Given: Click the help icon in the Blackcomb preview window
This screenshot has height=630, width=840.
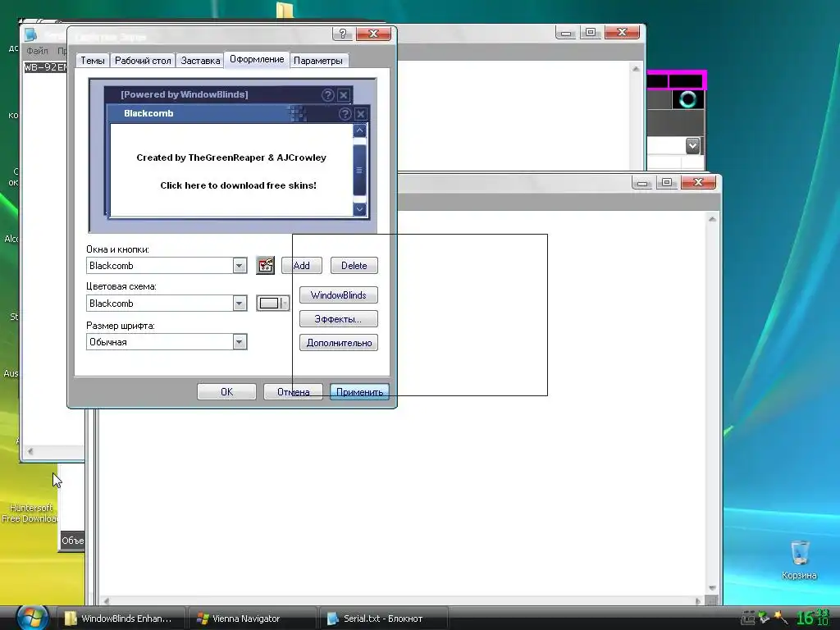Looking at the screenshot, I should point(345,113).
